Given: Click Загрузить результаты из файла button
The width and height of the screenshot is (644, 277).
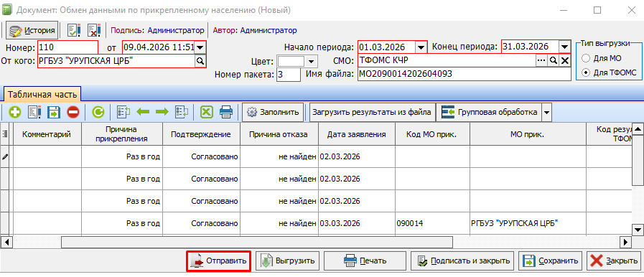Looking at the screenshot, I should [372, 112].
